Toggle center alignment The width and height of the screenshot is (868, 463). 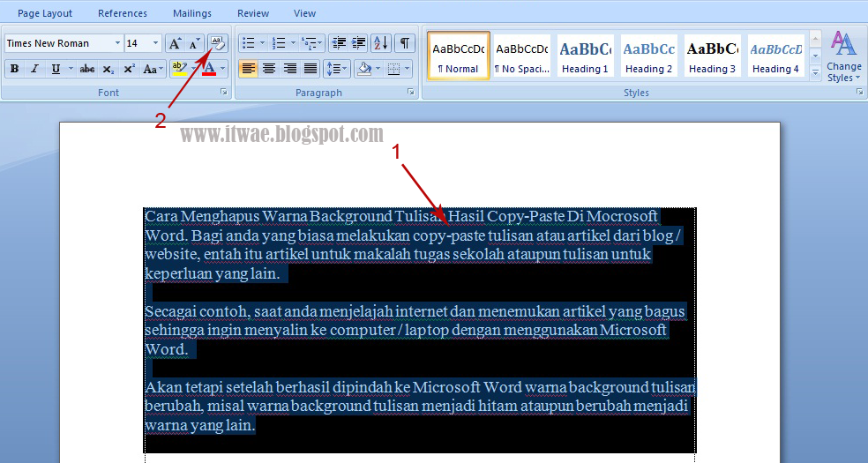coord(269,69)
